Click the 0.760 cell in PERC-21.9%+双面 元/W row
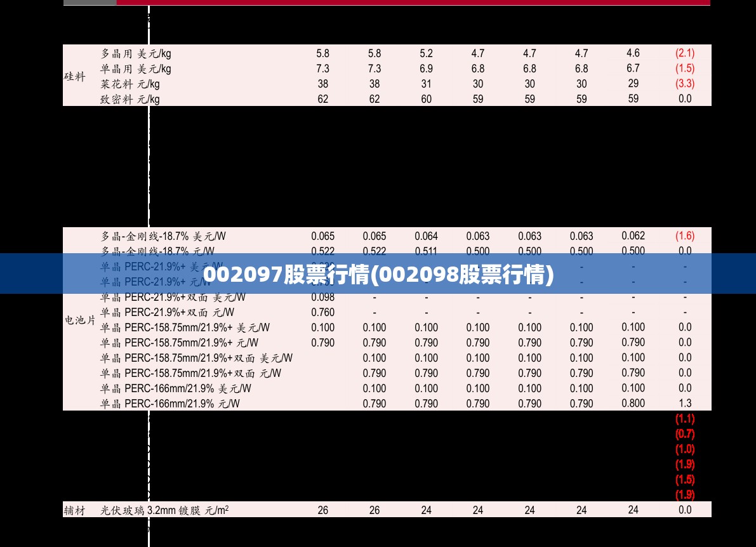Viewport: 756px width, 547px height. click(322, 312)
